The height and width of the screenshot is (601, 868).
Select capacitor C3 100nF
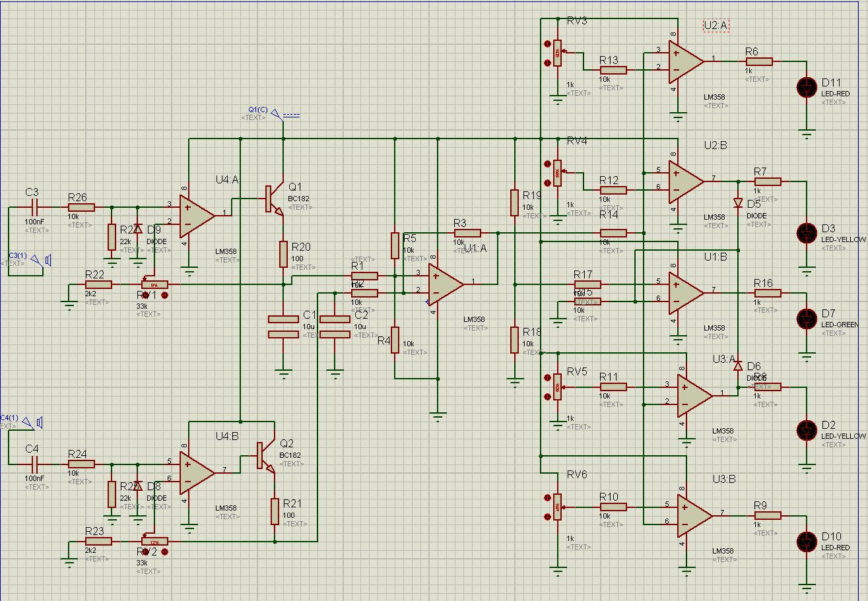[34, 206]
